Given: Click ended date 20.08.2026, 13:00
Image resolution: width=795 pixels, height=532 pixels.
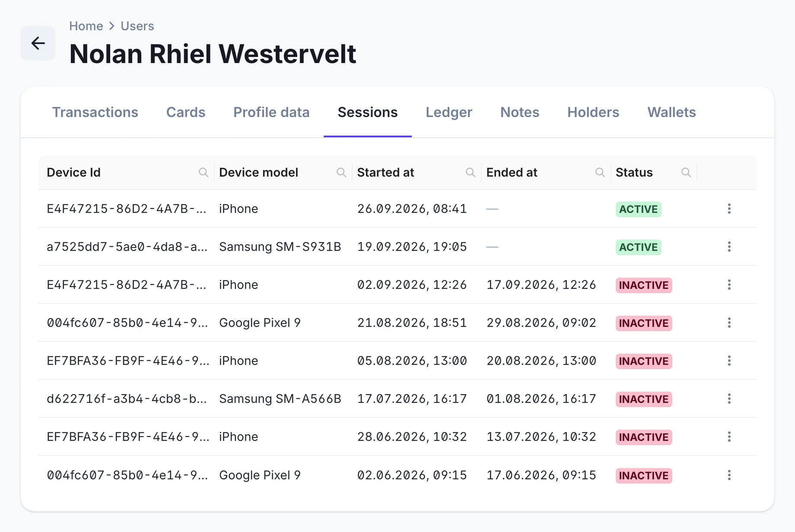Looking at the screenshot, I should pyautogui.click(x=541, y=361).
